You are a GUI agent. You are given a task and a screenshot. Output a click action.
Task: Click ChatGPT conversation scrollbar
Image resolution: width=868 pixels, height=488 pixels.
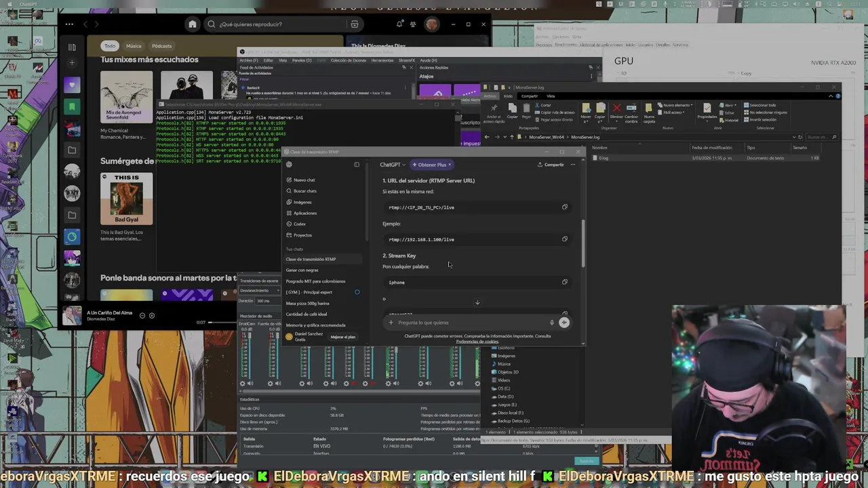(583, 244)
